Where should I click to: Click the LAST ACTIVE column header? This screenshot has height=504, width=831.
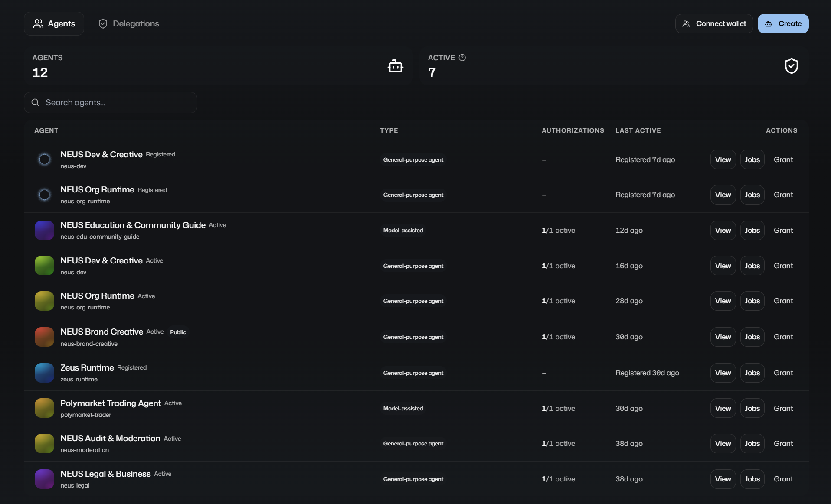click(638, 130)
